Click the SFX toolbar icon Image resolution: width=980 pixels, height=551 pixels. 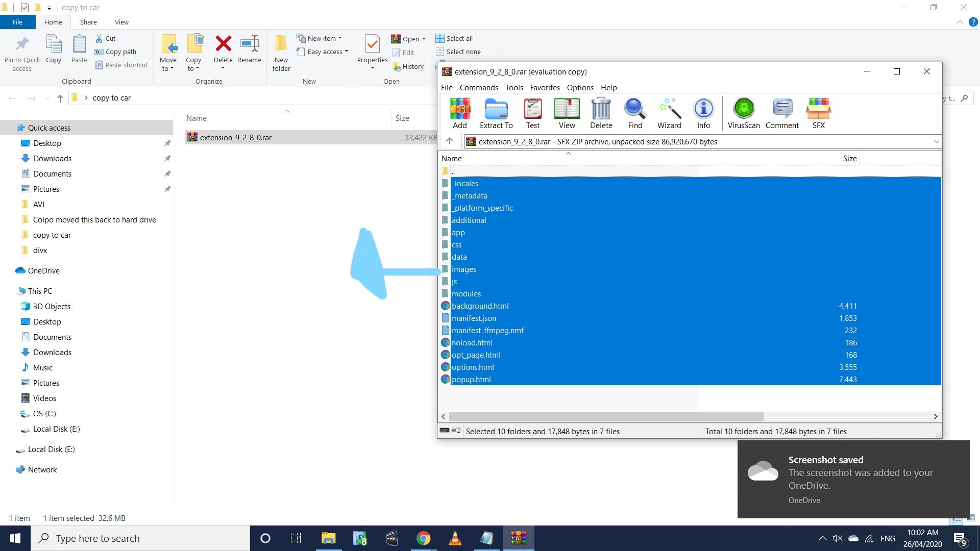[818, 113]
